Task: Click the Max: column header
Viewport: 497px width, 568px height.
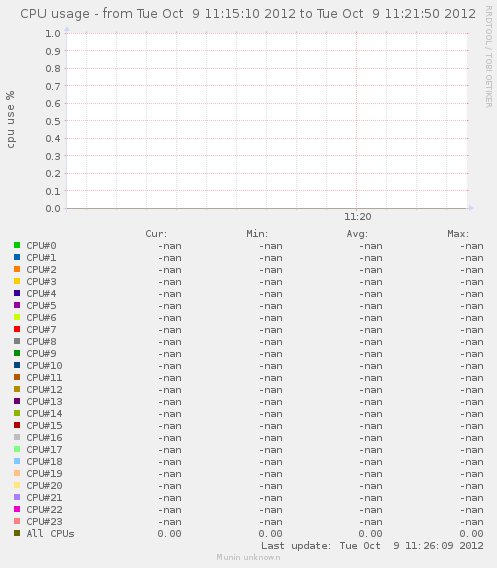Action: (x=458, y=234)
